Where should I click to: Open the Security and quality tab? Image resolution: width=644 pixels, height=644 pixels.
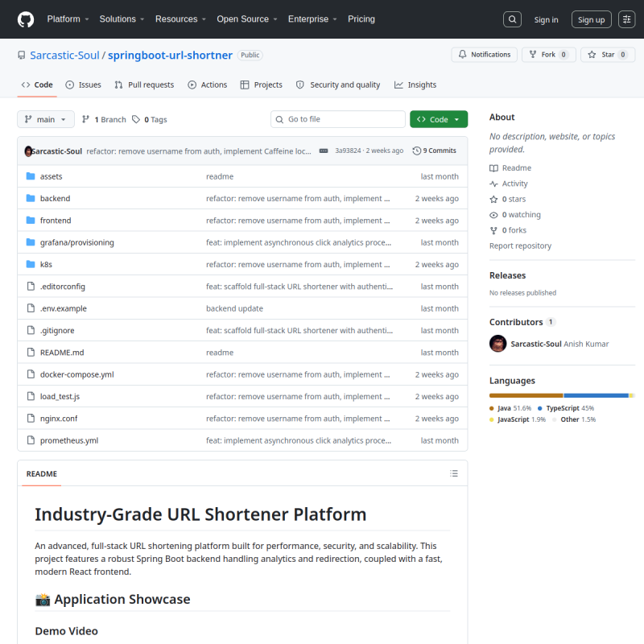[338, 85]
